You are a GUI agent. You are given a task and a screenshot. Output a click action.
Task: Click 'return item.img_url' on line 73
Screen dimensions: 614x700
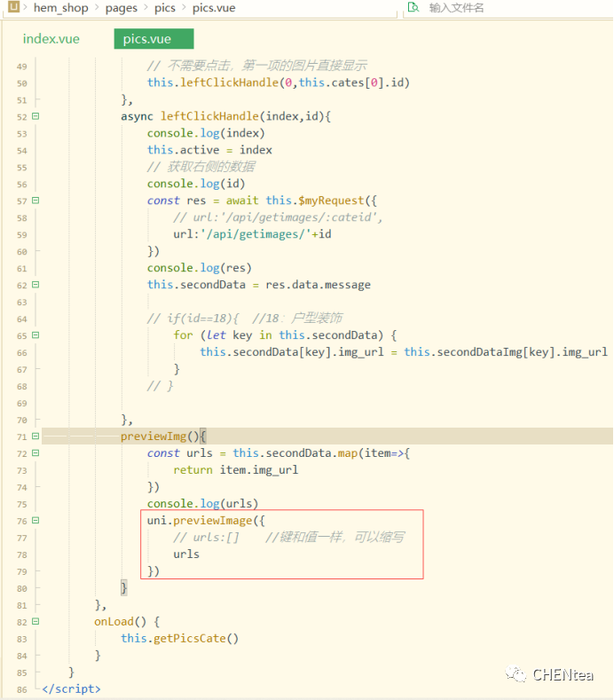pos(235,470)
